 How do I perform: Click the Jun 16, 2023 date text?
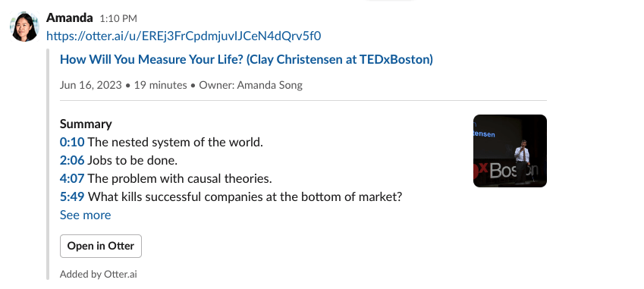91,85
